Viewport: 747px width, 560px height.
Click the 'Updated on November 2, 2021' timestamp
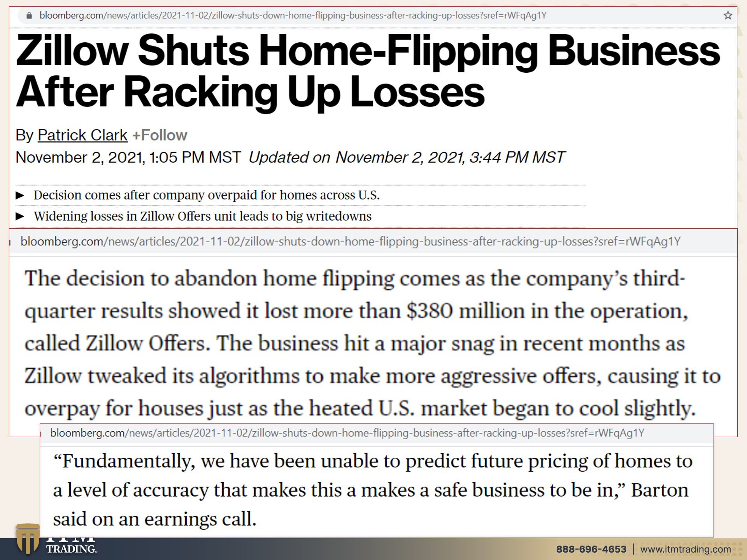[x=407, y=157]
